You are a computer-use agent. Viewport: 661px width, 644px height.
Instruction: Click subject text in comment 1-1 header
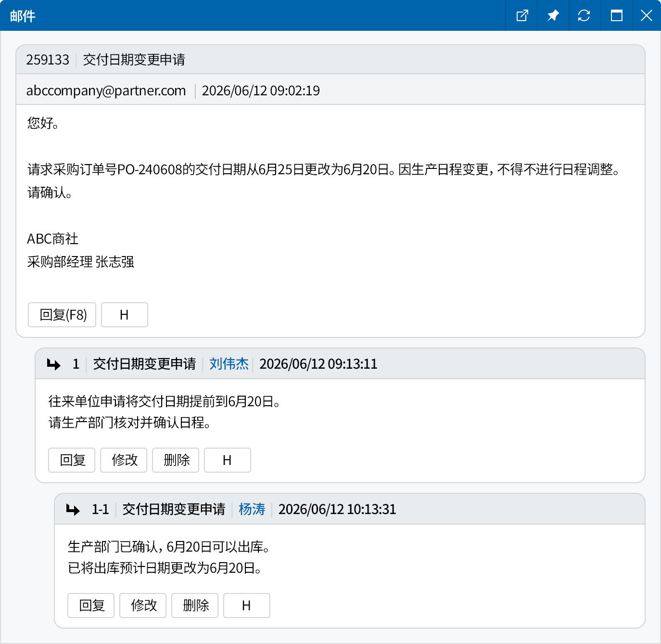(174, 509)
